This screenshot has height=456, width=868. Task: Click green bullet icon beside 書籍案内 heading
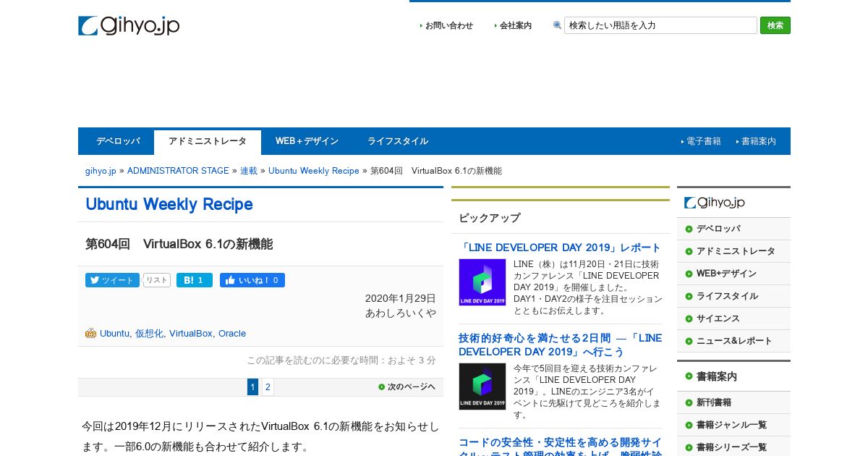point(689,376)
